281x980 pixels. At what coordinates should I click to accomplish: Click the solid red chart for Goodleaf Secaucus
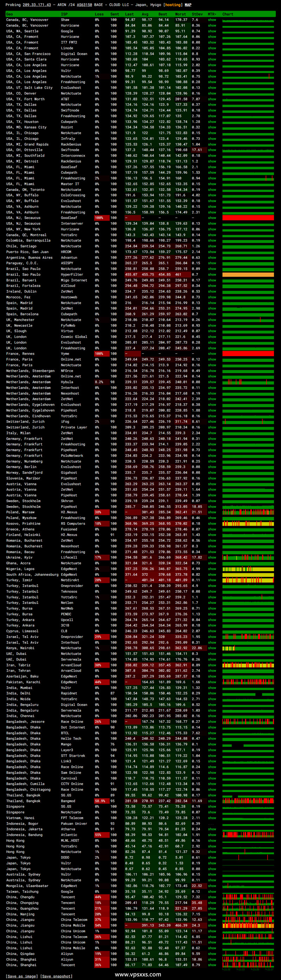(248, 218)
